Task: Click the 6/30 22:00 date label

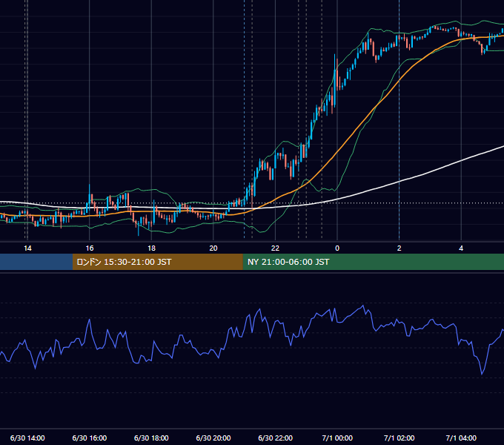Action: pos(276,438)
